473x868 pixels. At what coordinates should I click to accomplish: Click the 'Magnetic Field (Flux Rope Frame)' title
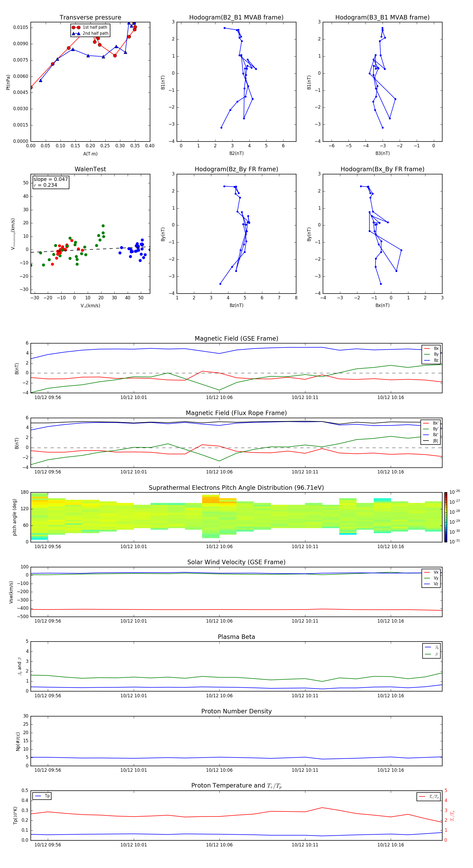[236, 413]
